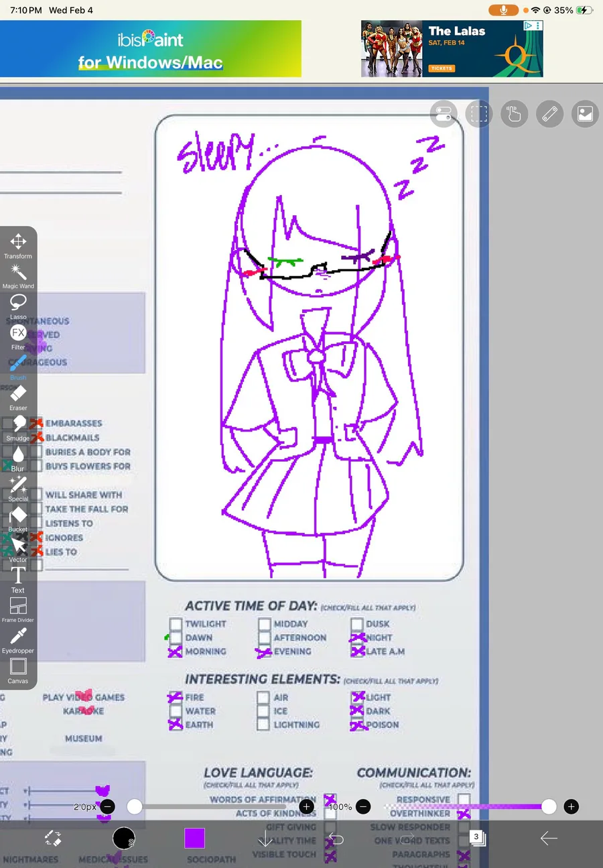Check the WATER checkbox
The width and height of the screenshot is (603, 868).
pos(176,711)
